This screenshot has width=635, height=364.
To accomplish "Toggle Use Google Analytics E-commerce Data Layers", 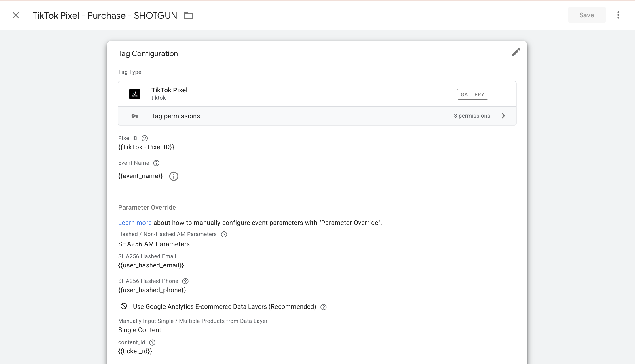I will pyautogui.click(x=124, y=306).
